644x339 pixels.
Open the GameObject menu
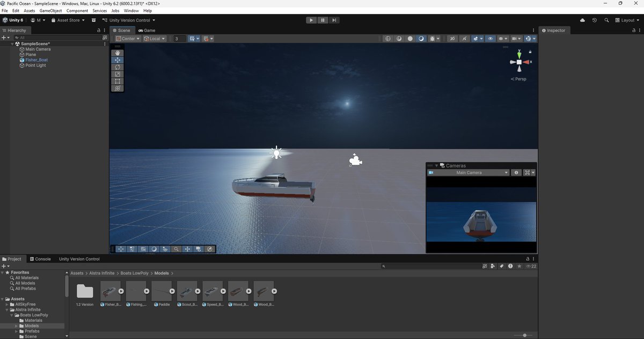pos(50,10)
